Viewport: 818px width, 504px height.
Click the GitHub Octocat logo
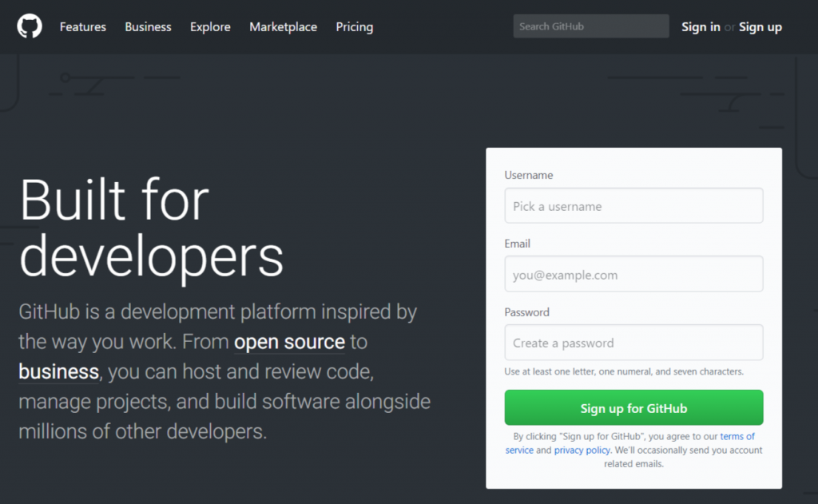pyautogui.click(x=30, y=26)
